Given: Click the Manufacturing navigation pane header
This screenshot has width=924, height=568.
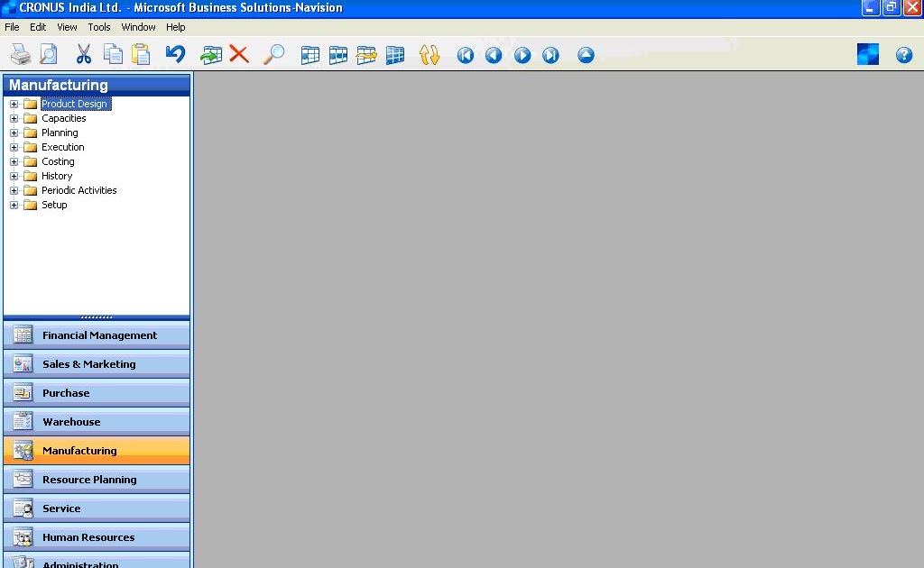Looking at the screenshot, I should point(97,85).
